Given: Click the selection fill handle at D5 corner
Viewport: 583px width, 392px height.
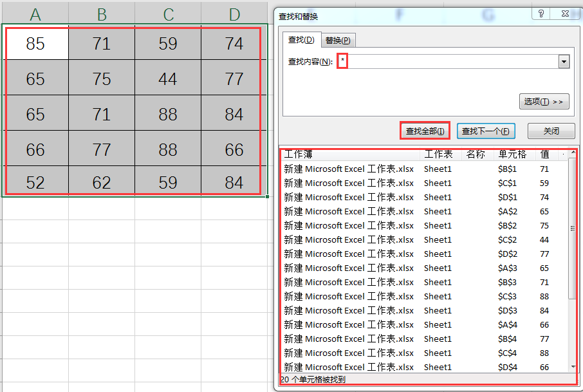Looking at the screenshot, I should coord(267,196).
